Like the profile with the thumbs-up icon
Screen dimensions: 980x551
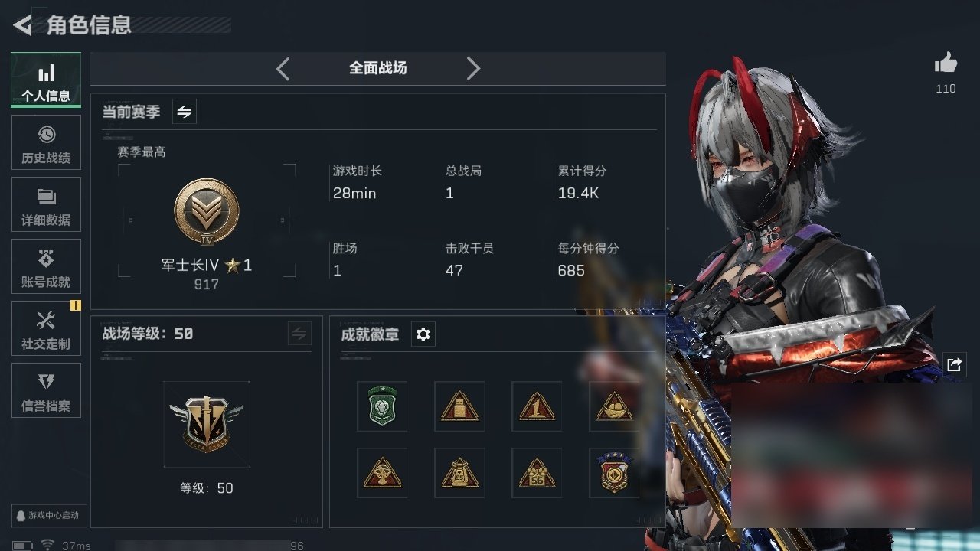point(946,63)
